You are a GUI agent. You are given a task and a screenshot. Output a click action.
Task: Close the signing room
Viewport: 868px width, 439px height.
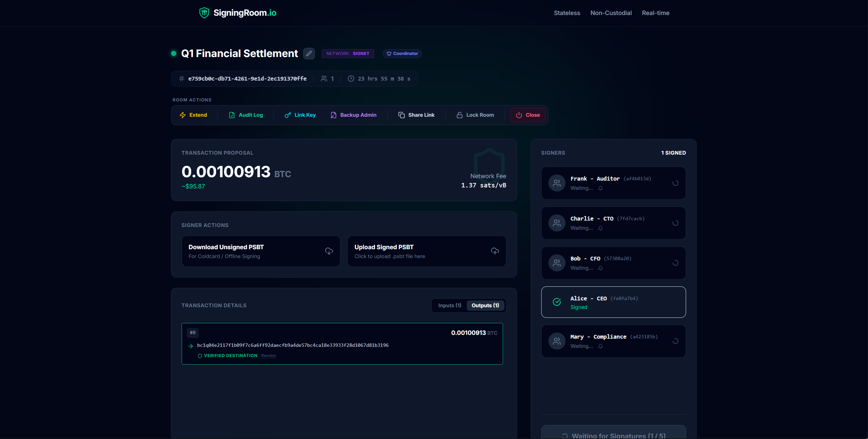(528, 115)
